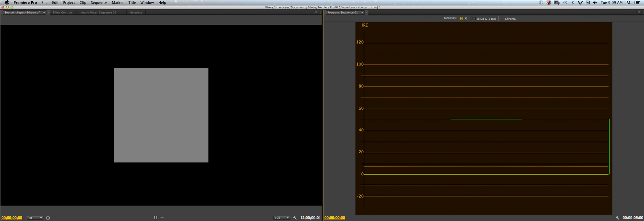The width and height of the screenshot is (644, 221).
Task: Open the Program monitor settings wrench
Action: 617,218
